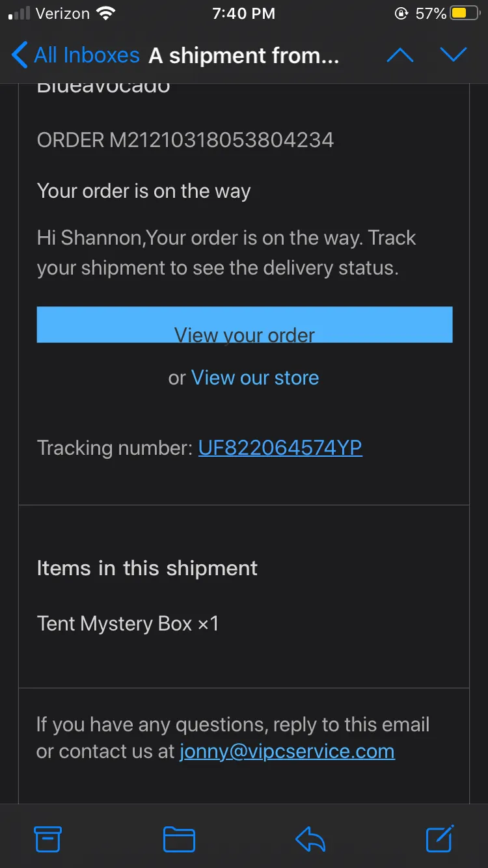
Task: Open the move-to-folder icon
Action: (179, 839)
